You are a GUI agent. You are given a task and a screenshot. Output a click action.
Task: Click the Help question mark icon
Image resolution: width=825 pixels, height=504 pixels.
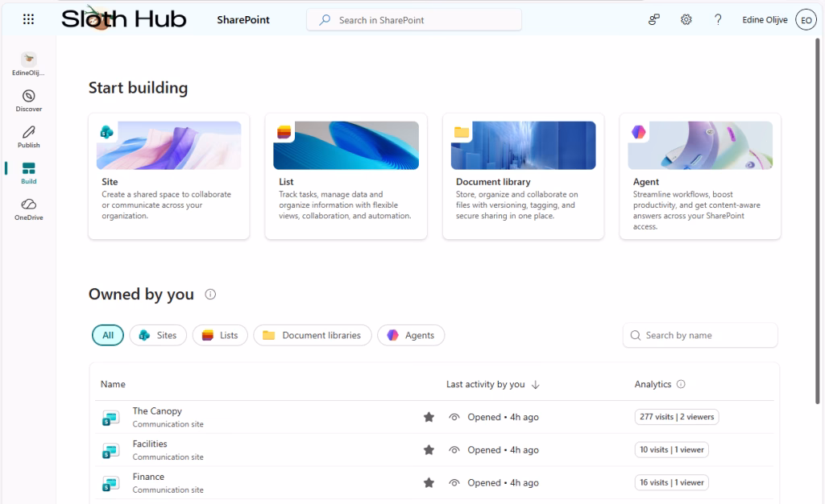(718, 20)
